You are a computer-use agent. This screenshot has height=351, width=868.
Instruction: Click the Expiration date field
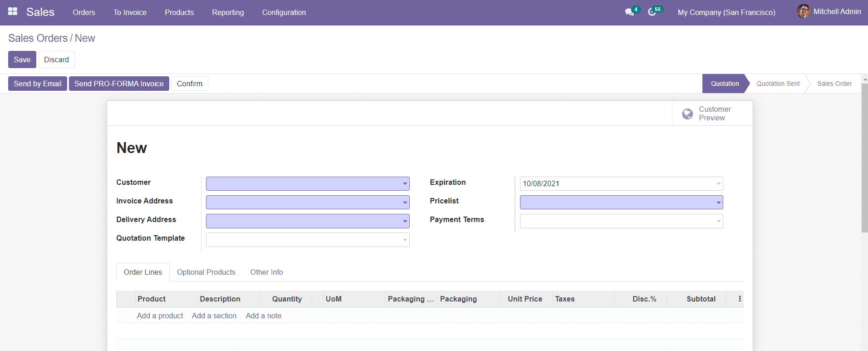tap(617, 184)
